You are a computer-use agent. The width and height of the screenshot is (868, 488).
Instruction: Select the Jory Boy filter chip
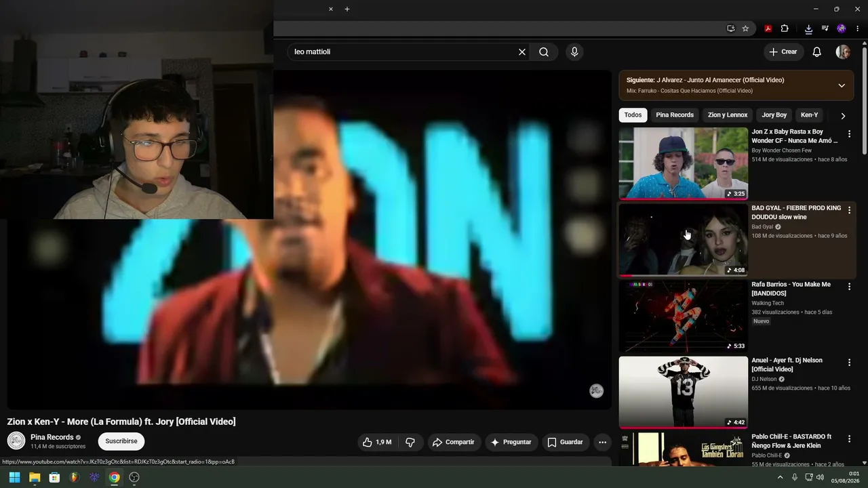pos(774,115)
